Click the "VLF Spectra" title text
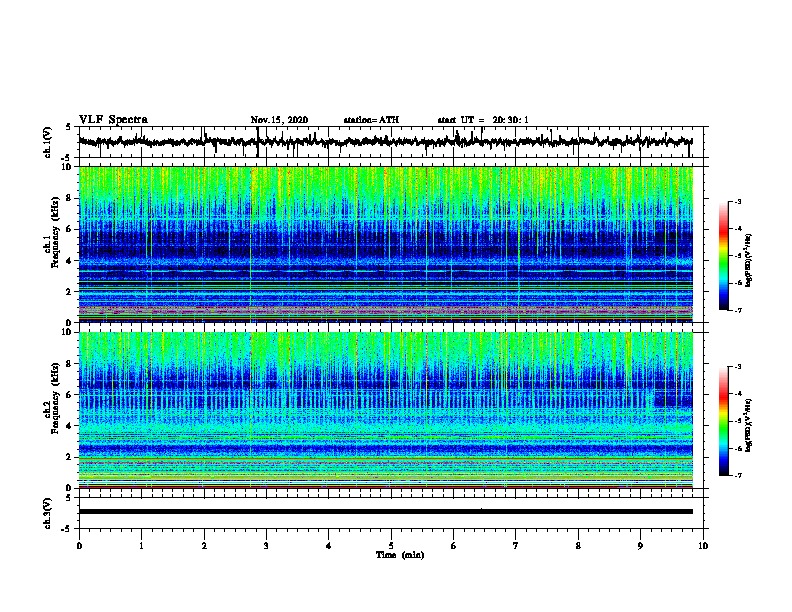 [113, 120]
